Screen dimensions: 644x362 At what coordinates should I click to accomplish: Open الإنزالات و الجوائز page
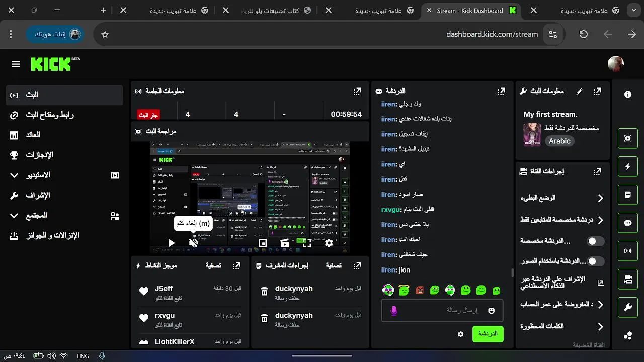64,235
